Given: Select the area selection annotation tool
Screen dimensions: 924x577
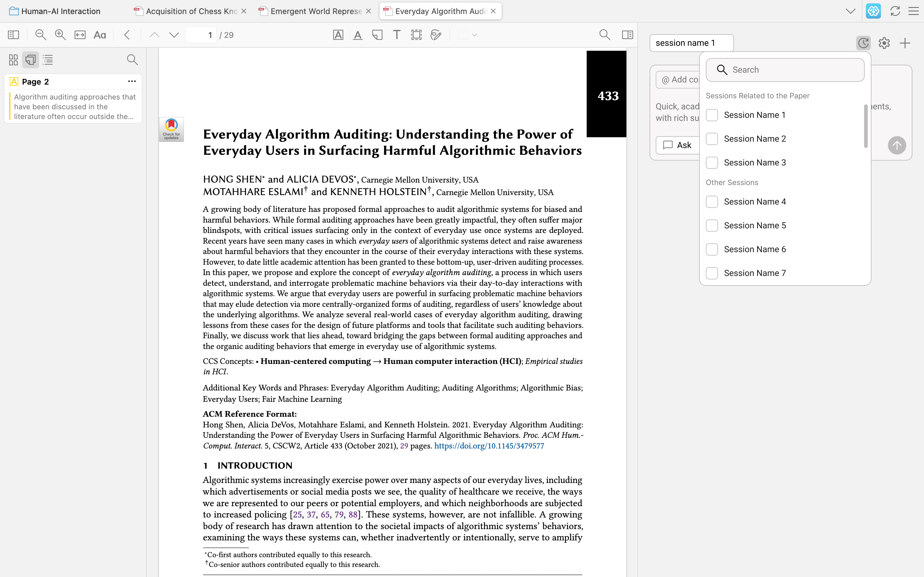Looking at the screenshot, I should tap(416, 35).
